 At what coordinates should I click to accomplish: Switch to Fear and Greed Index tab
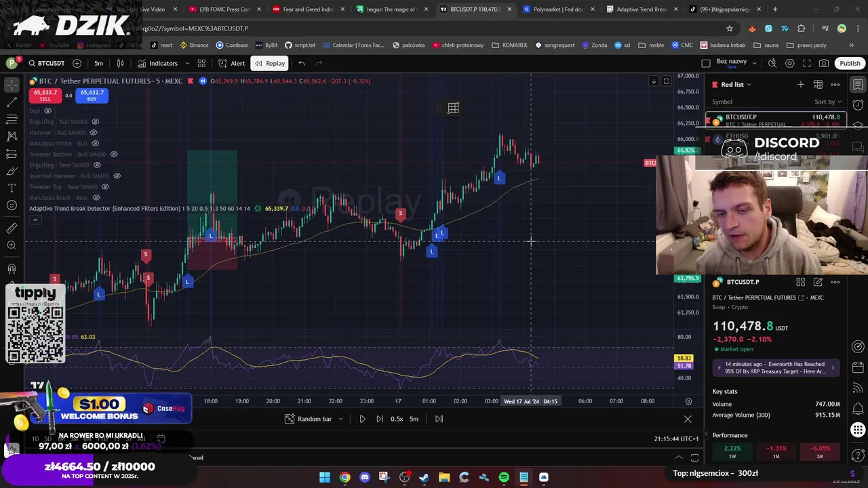(307, 9)
